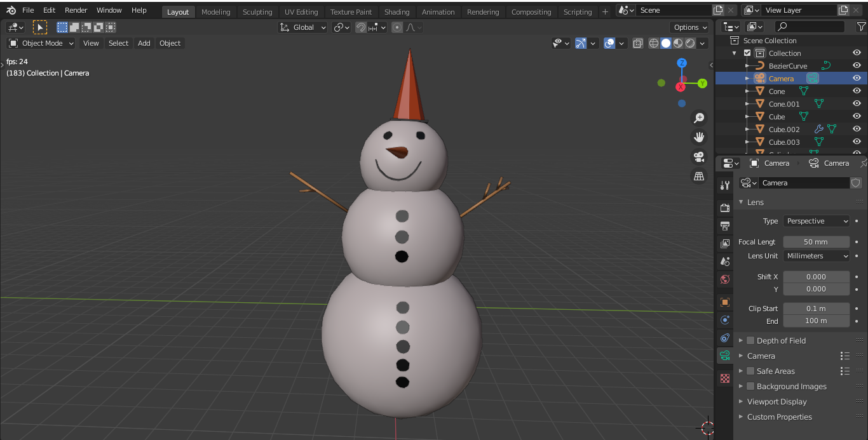Enable solid viewport shading
This screenshot has width=868, height=440.
tap(666, 43)
